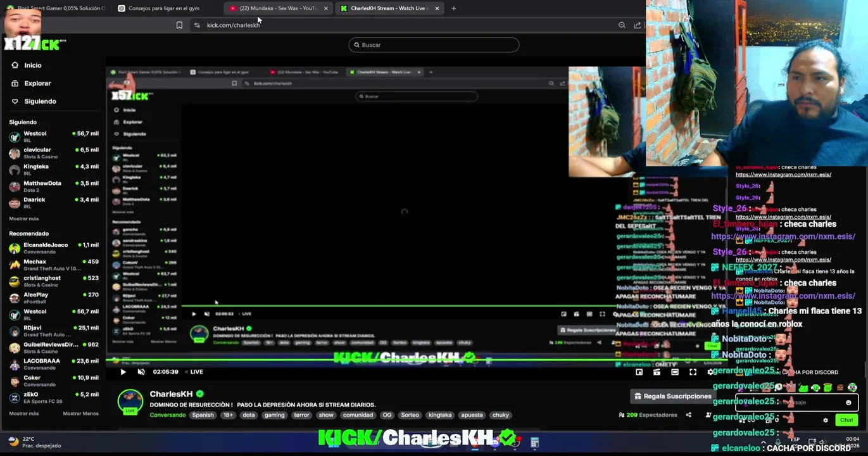The image size is (868, 456).
Task: Open MatthewDota channel in sidebar
Action: (x=54, y=186)
